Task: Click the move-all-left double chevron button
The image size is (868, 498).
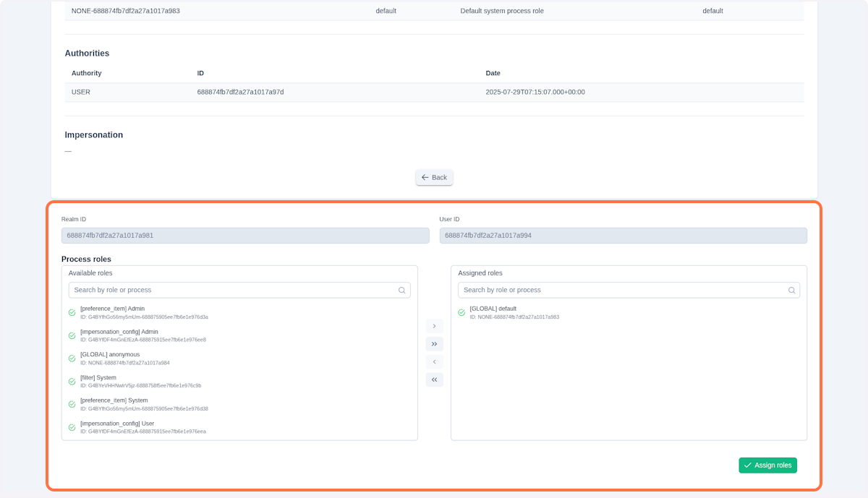Action: tap(434, 379)
